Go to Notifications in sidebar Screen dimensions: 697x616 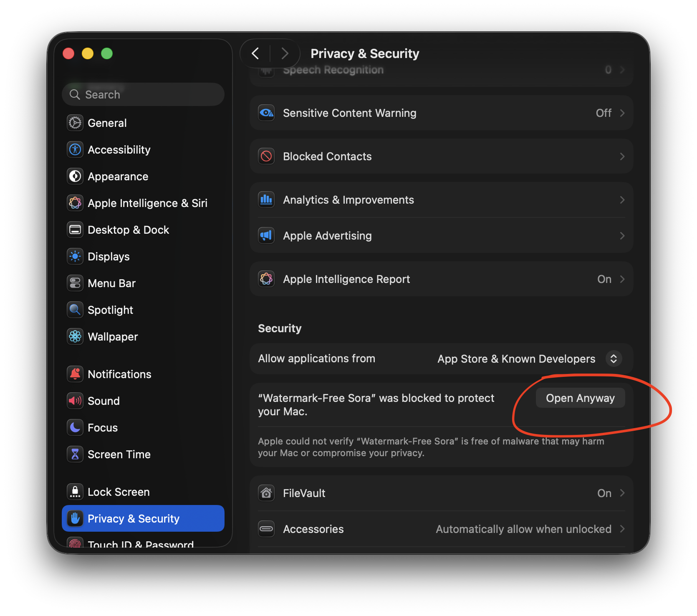143,374
